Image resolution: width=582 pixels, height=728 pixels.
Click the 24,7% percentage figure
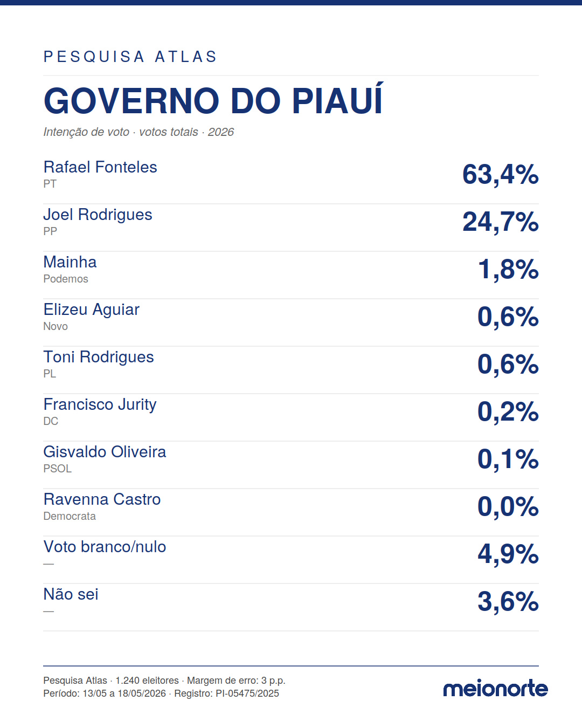(x=501, y=222)
